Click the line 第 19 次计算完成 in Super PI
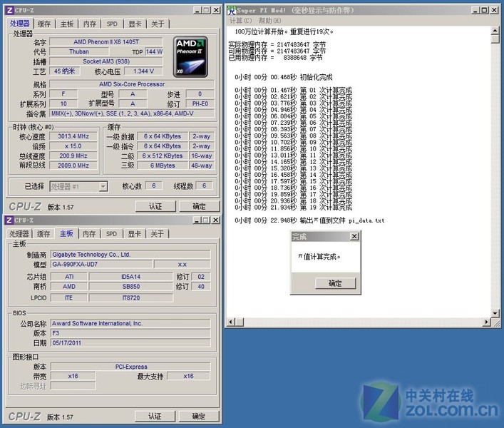Screen dimensions: 504x428 point(293,208)
